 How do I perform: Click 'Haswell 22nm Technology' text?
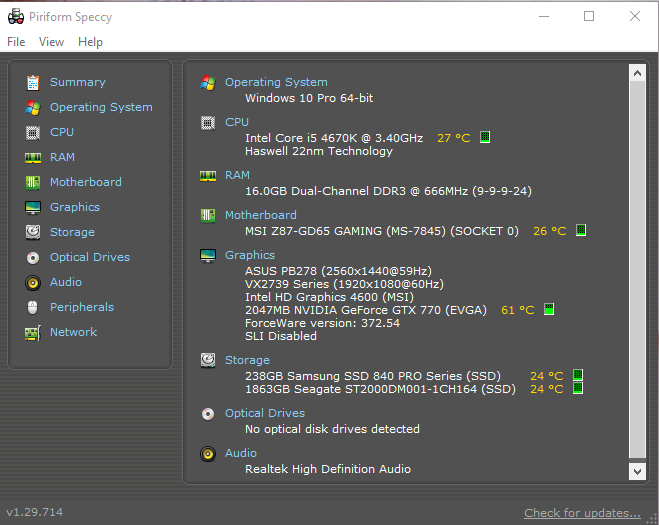pyautogui.click(x=319, y=151)
